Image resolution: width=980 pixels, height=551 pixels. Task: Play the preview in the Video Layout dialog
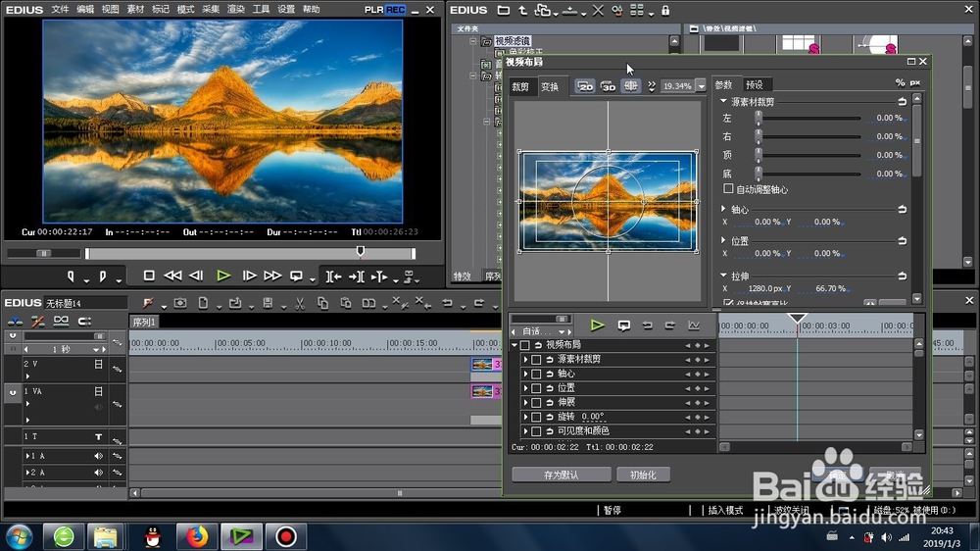point(598,326)
